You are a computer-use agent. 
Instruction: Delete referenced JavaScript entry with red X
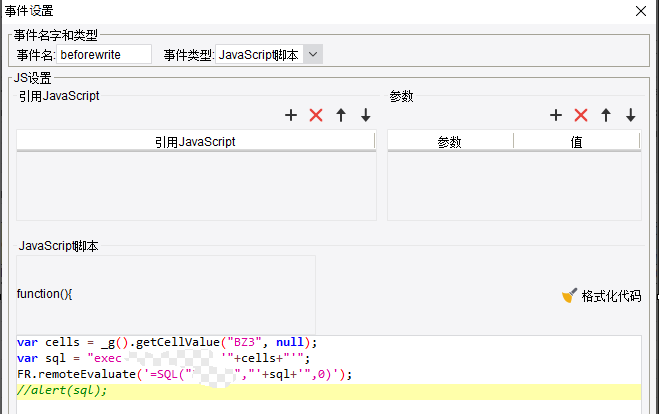pos(316,115)
